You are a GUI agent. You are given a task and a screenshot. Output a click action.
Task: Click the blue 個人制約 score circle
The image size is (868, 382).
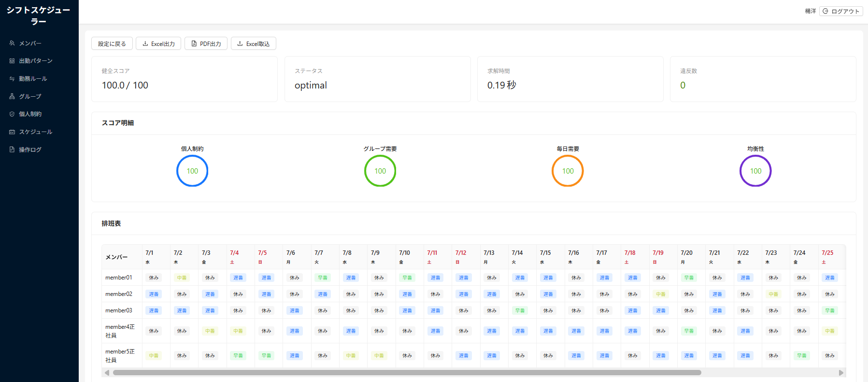tap(192, 171)
